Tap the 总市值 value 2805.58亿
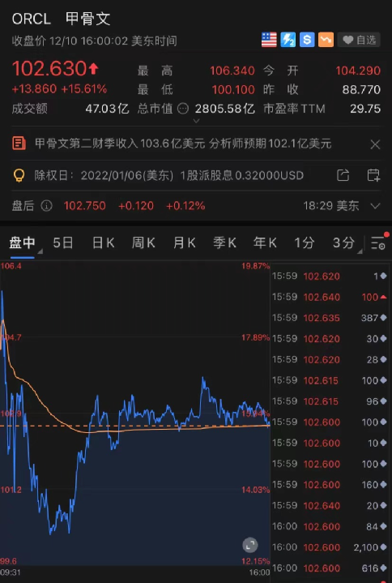 click(225, 109)
